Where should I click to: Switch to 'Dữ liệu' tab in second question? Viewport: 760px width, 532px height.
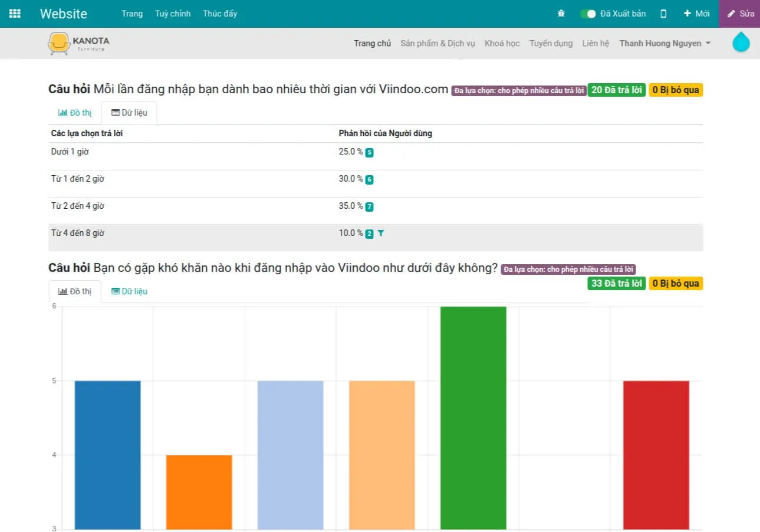click(x=129, y=291)
